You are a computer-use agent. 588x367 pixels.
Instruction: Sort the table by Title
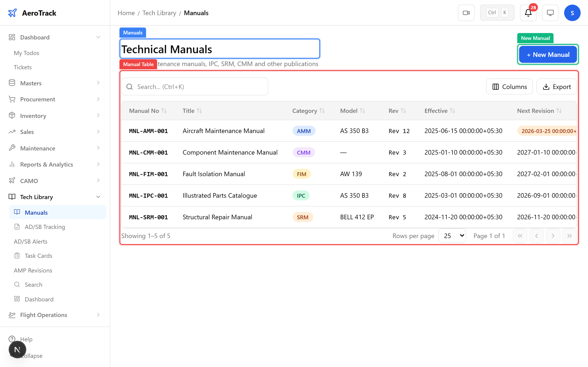coord(192,111)
